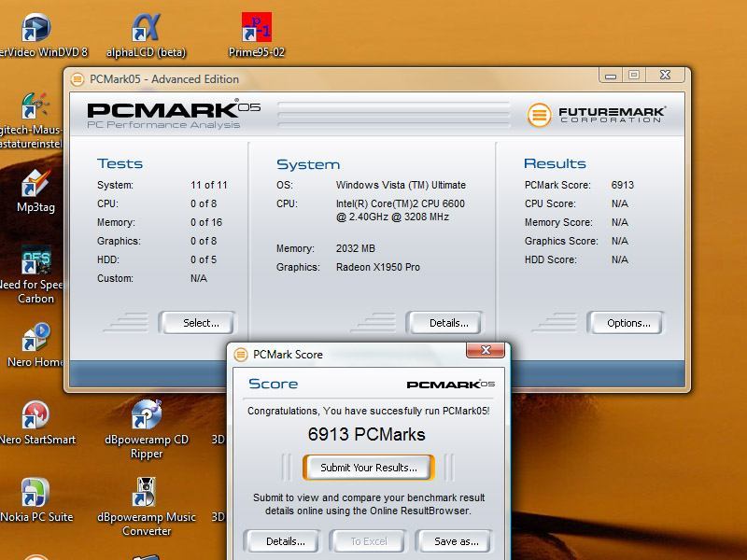Open system Details... in the main window
Viewport: 747px width, 560px height.
point(444,323)
